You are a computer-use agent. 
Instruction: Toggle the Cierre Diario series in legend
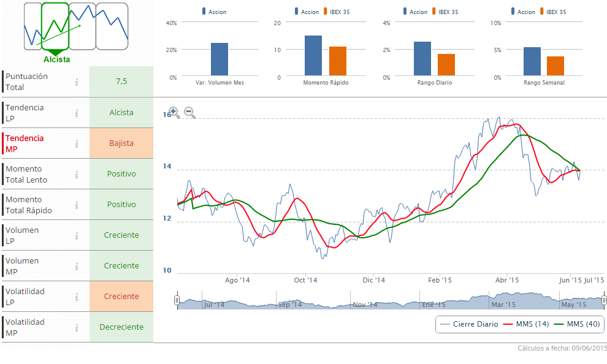pos(467,324)
